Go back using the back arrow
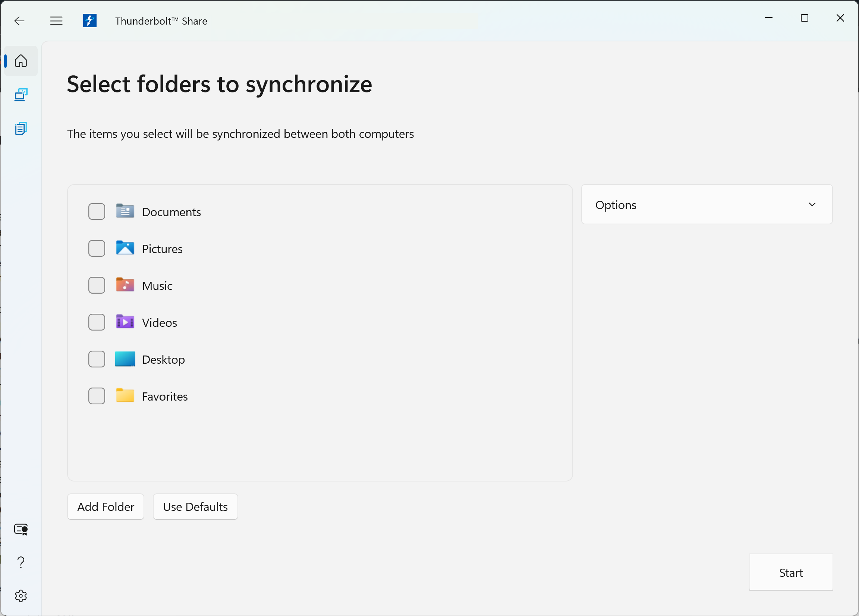The height and width of the screenshot is (616, 859). pos(19,21)
